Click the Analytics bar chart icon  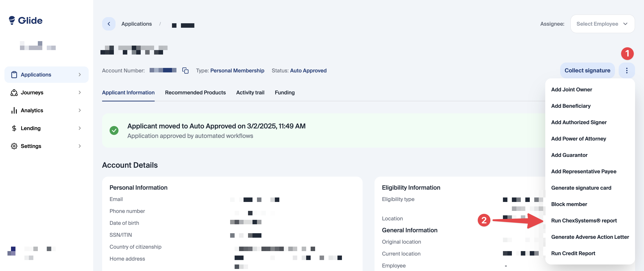tap(14, 110)
